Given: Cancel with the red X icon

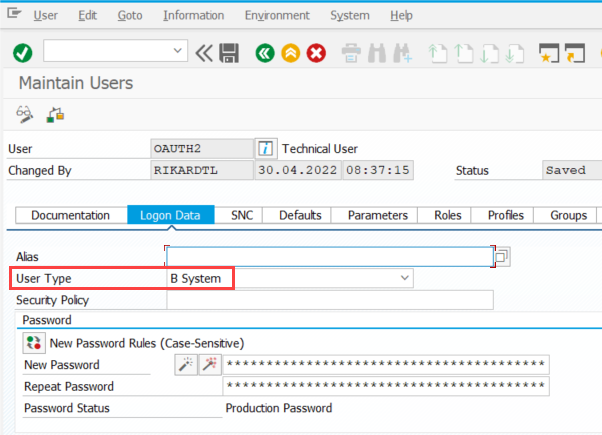Looking at the screenshot, I should click(x=316, y=53).
